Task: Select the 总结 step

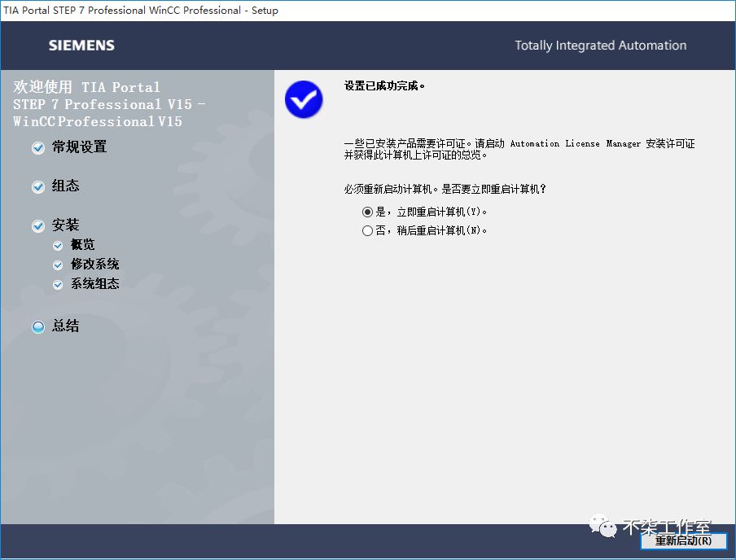Action: click(x=66, y=326)
